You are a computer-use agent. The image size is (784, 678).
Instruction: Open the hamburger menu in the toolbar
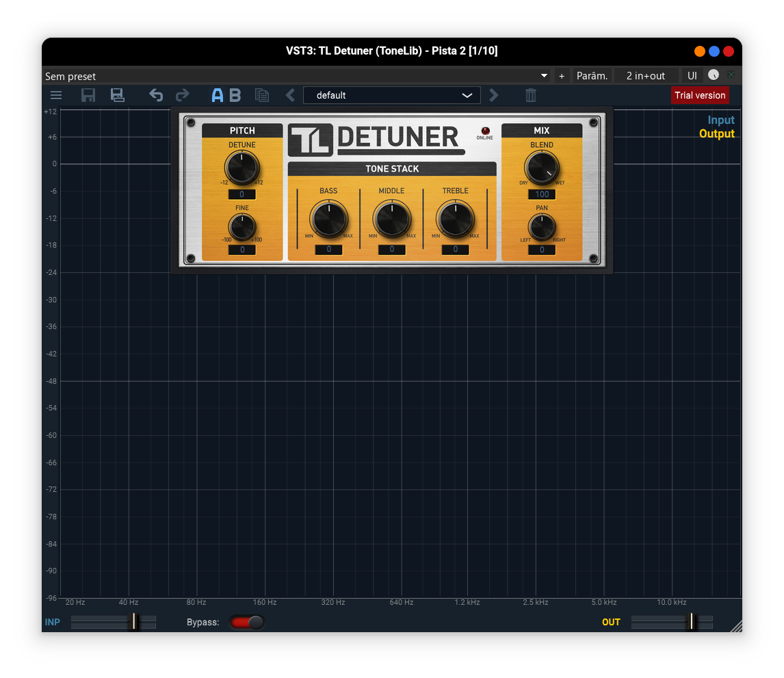pyautogui.click(x=55, y=95)
